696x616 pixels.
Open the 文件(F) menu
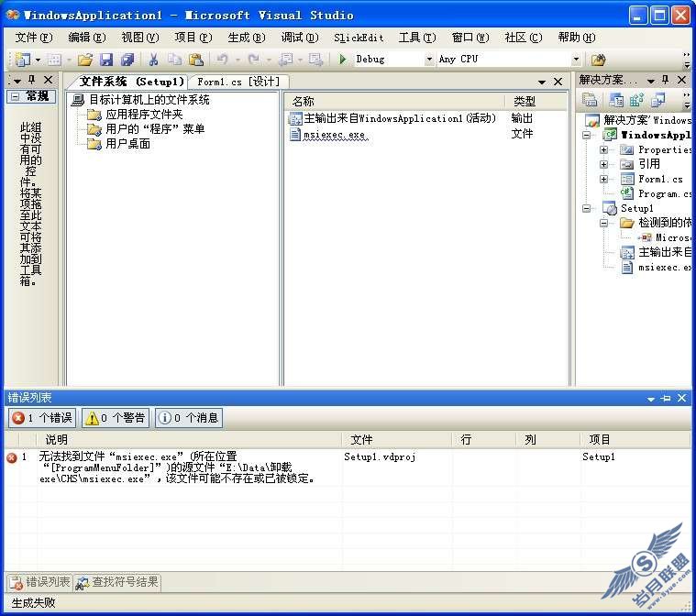point(34,38)
